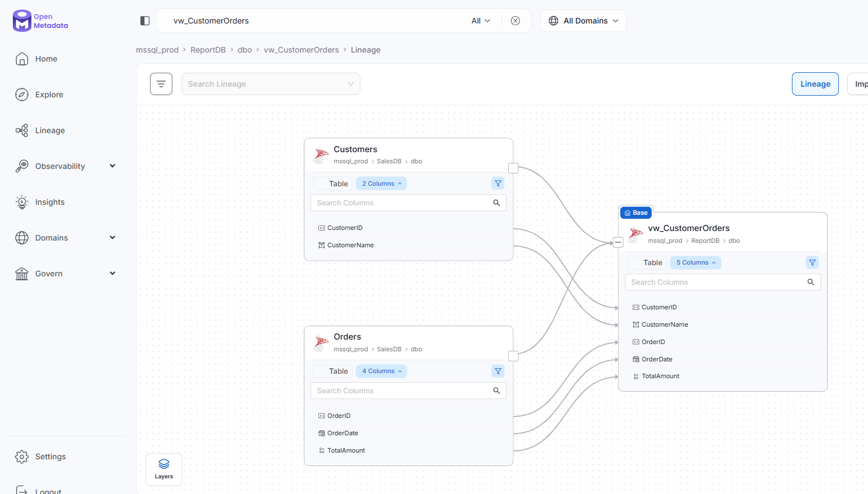Click the vw_CustomerOrders SQL Server icon

coord(635,234)
